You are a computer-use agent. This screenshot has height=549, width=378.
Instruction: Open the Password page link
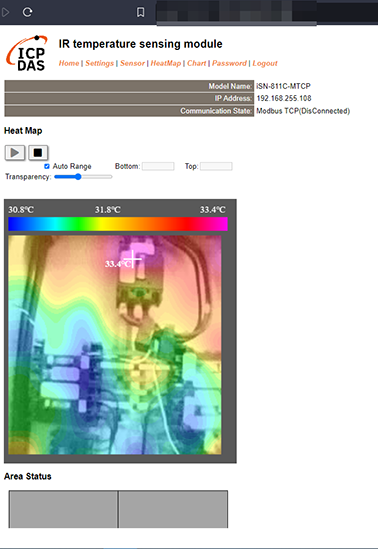pyautogui.click(x=229, y=63)
